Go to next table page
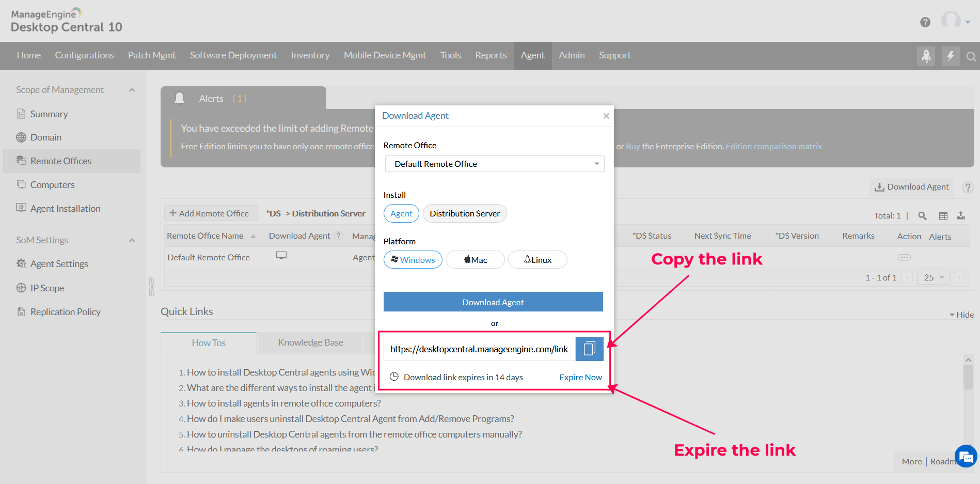Image resolution: width=980 pixels, height=484 pixels. (x=959, y=277)
